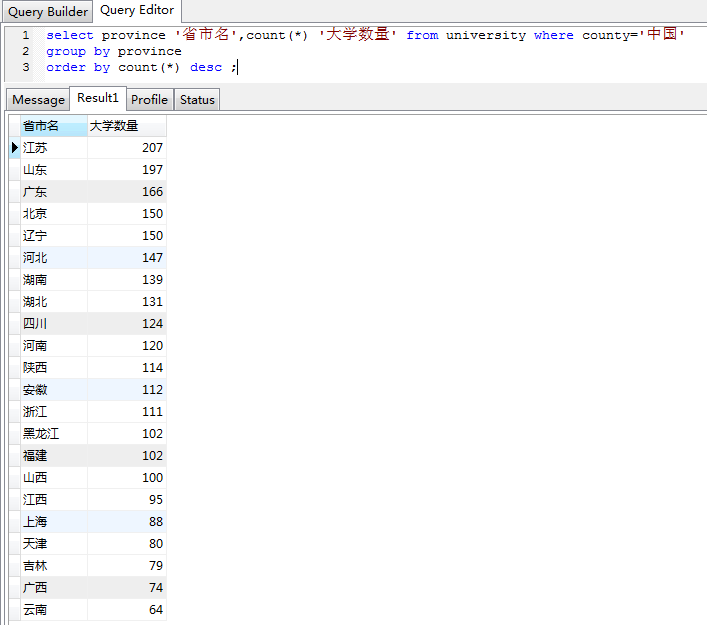Select the Result1 tab

pos(98,98)
